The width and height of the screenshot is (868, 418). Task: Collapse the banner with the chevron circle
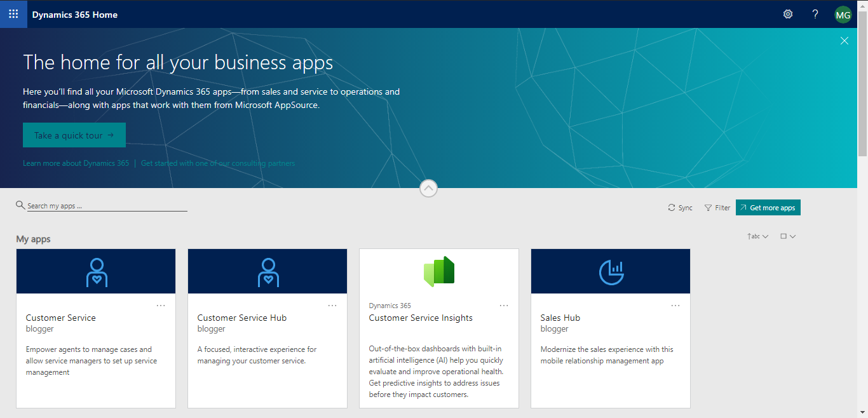click(x=429, y=188)
